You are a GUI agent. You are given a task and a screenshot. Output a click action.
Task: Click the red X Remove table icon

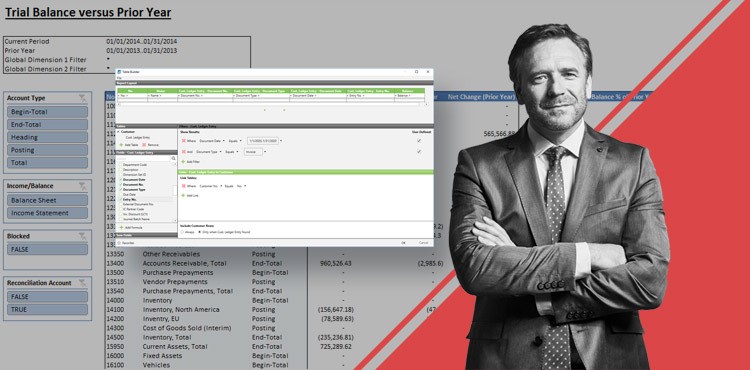[x=144, y=144]
